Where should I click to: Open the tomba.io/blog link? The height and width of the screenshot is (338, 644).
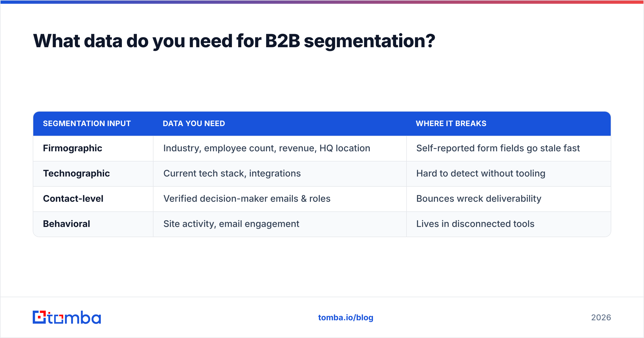346,318
